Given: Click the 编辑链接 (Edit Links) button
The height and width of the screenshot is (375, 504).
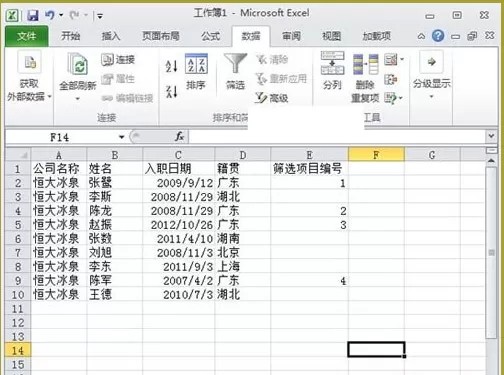Looking at the screenshot, I should point(127,98).
